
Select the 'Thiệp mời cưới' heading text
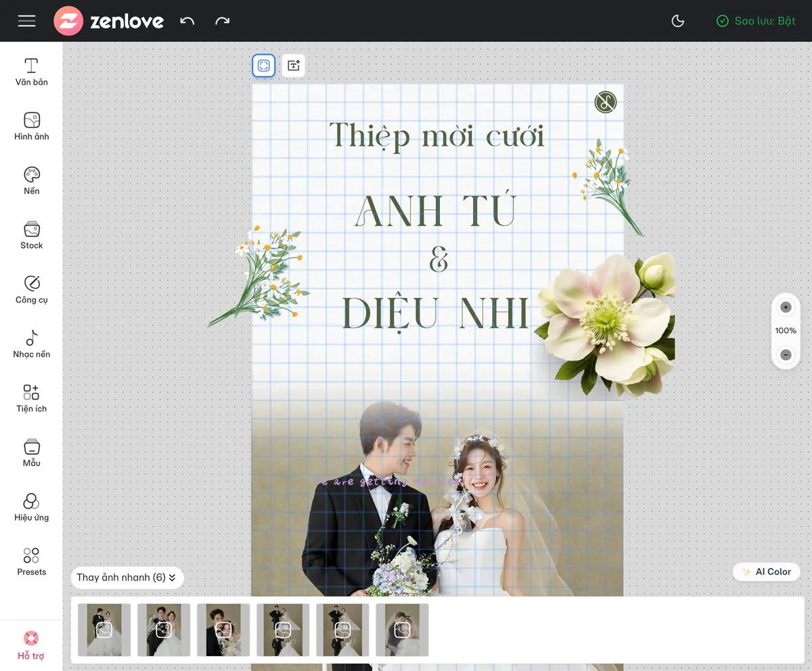(437, 136)
